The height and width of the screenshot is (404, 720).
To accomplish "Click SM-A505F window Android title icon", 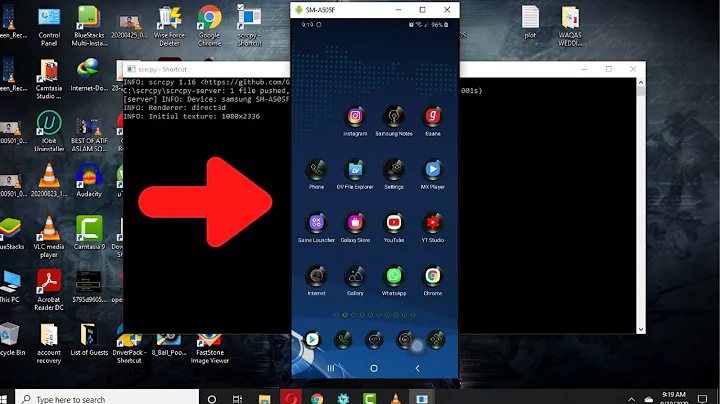I will pos(299,10).
